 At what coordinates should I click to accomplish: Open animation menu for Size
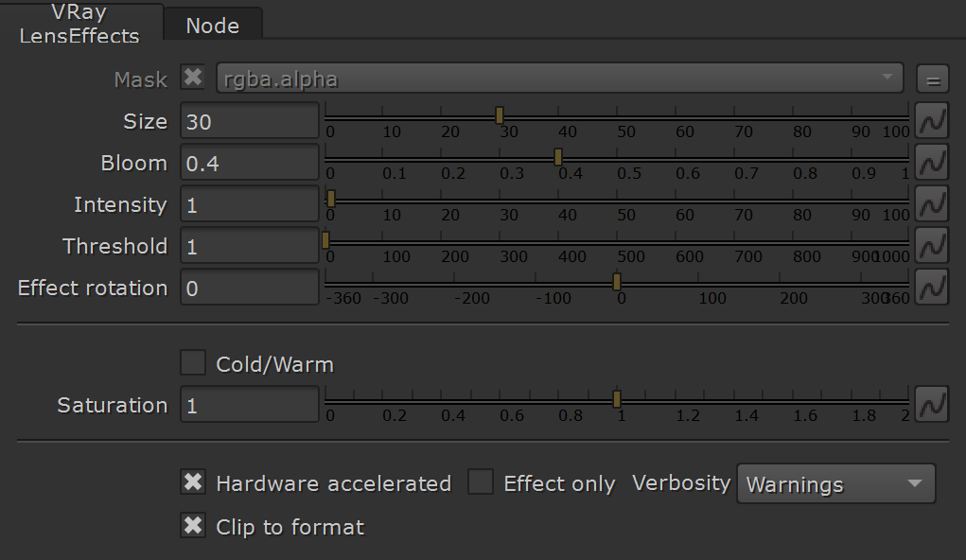932,121
